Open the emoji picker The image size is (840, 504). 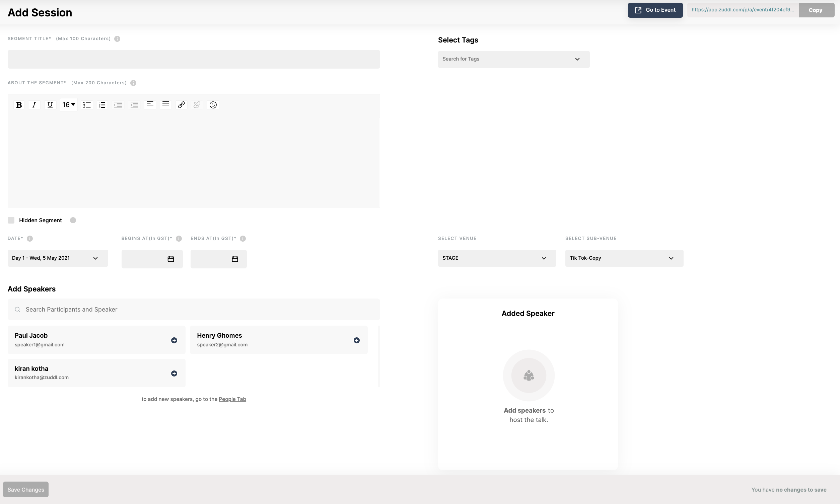(213, 105)
